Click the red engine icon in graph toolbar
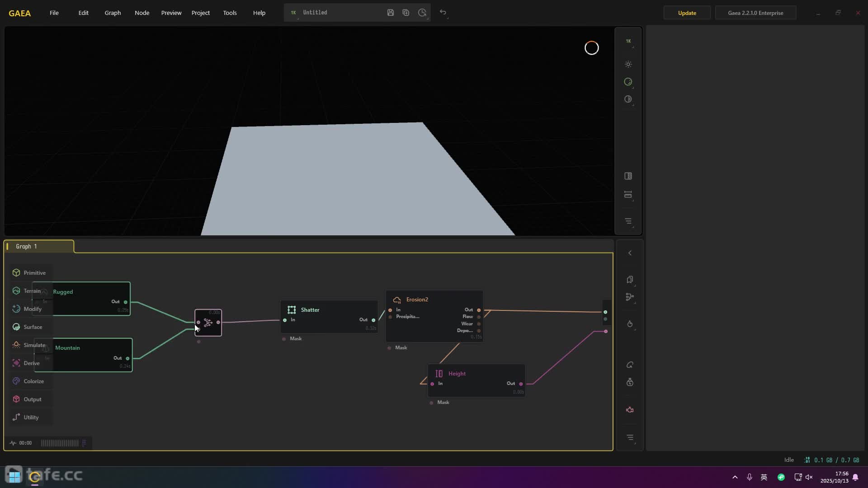 pos(630,410)
